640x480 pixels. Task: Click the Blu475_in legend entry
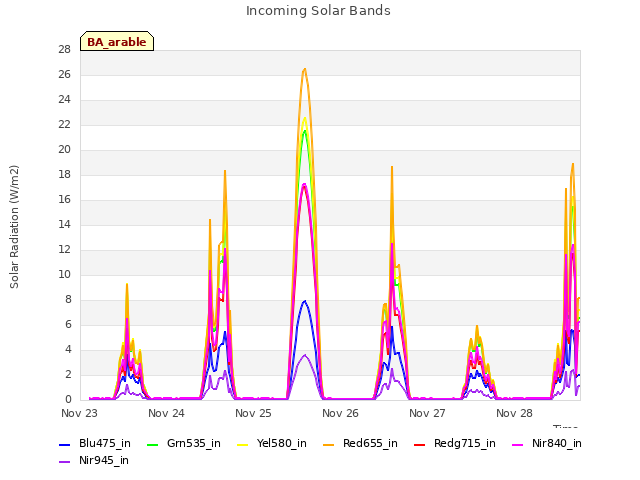click(95, 443)
